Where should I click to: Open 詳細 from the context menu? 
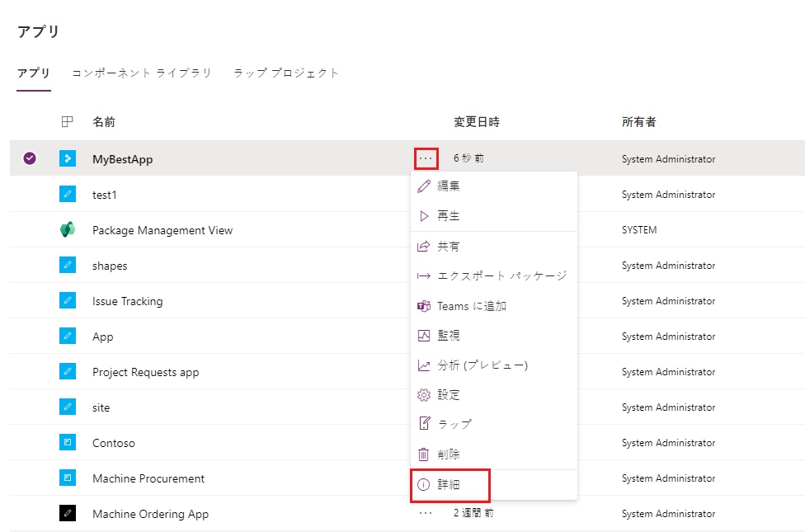click(494, 484)
